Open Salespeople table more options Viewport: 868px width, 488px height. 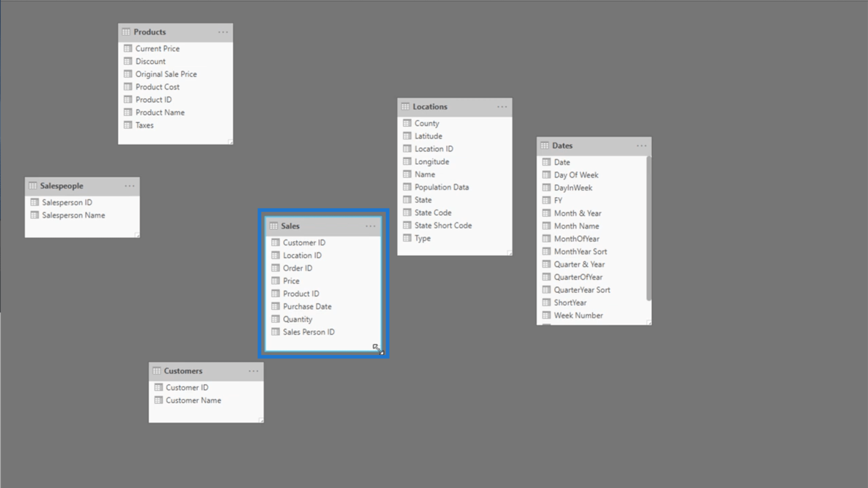coord(130,186)
